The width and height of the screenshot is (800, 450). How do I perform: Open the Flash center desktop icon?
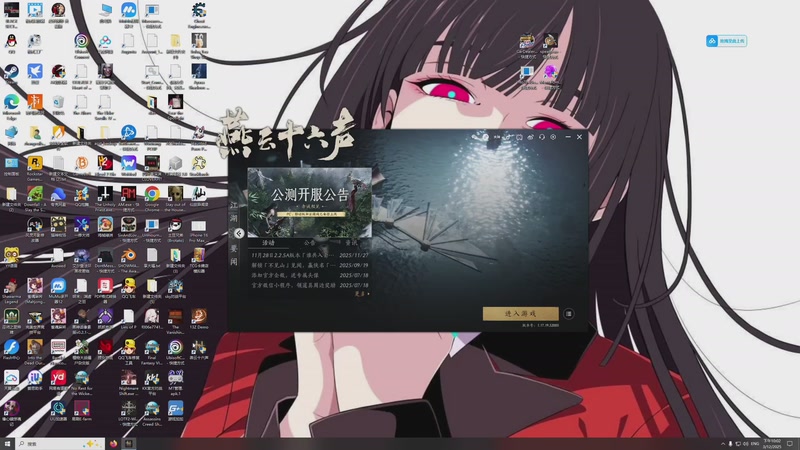[11, 349]
